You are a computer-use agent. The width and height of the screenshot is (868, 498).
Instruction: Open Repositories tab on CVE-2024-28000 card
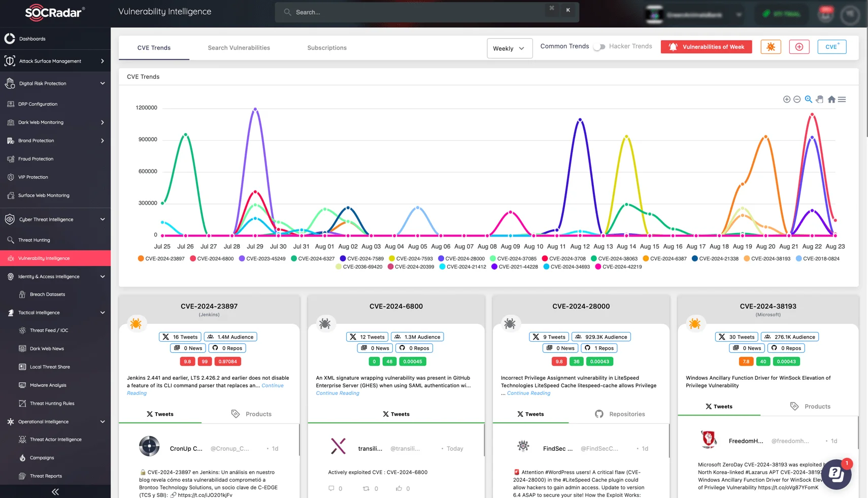620,414
